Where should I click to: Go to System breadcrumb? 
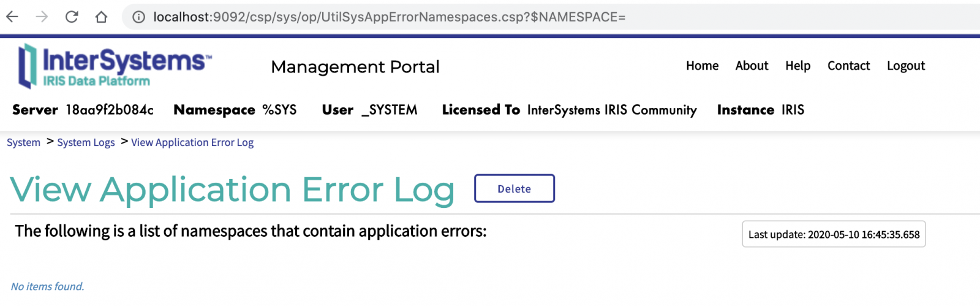point(23,142)
